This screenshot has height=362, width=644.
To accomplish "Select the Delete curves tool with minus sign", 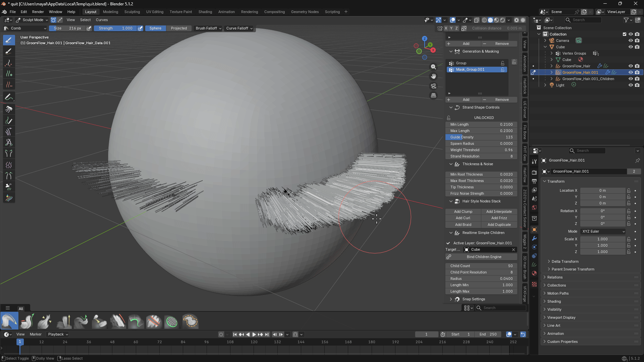I will pos(9,85).
